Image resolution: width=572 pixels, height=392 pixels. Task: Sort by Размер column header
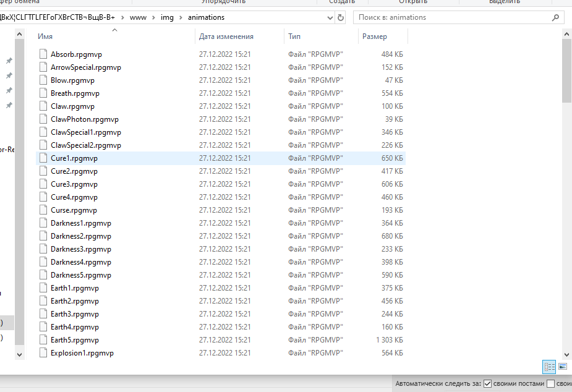(374, 36)
